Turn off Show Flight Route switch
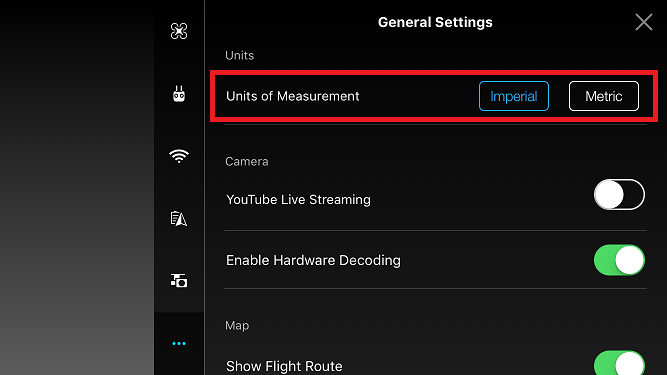Image resolution: width=667 pixels, height=375 pixels. pyautogui.click(x=619, y=364)
